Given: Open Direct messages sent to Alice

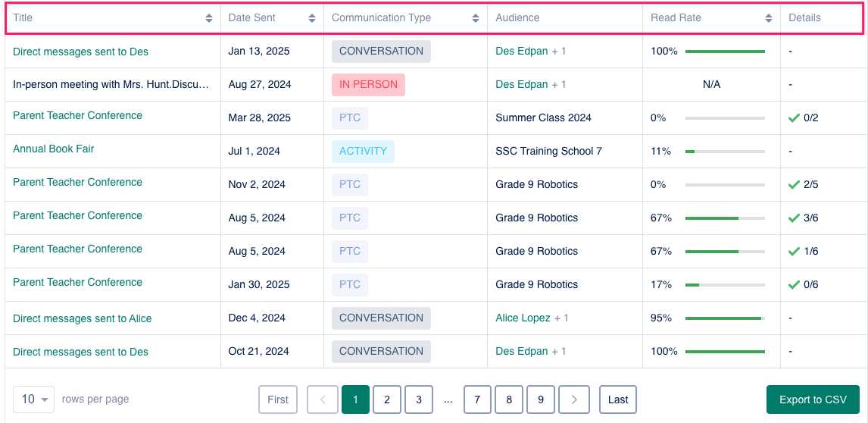Looking at the screenshot, I should [x=82, y=318].
